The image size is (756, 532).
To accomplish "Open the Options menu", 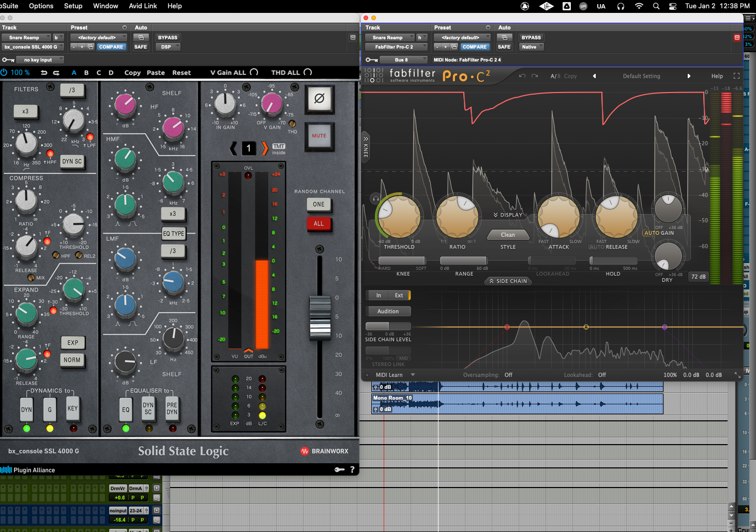I will click(41, 6).
